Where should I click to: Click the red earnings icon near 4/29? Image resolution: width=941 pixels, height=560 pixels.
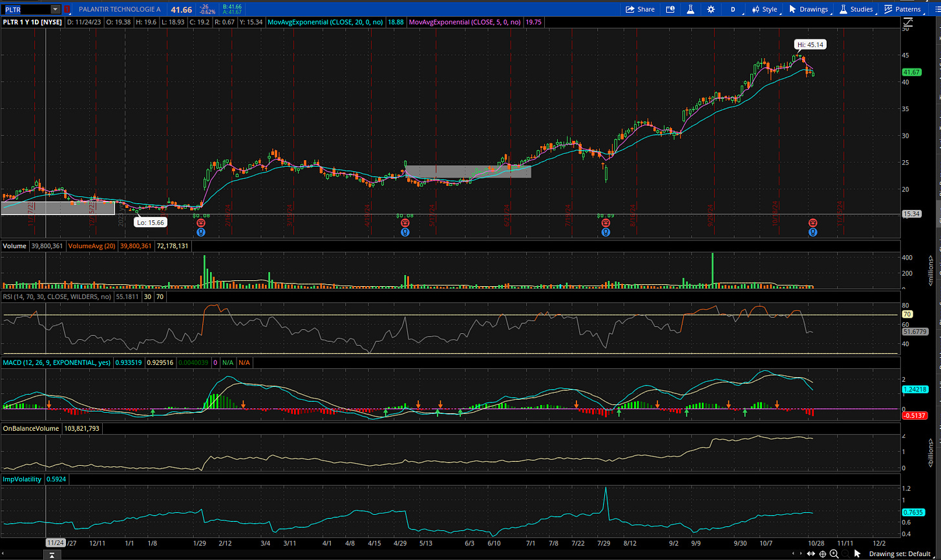[405, 223]
